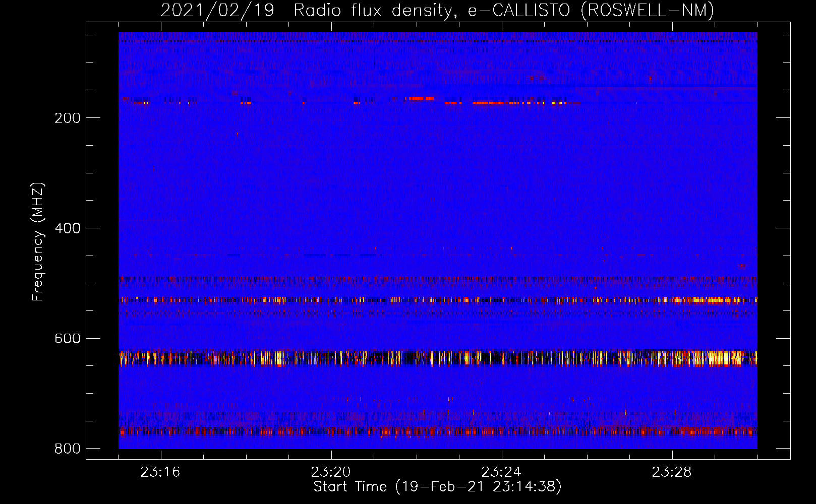Click the '400' frequency tick label

[68, 228]
